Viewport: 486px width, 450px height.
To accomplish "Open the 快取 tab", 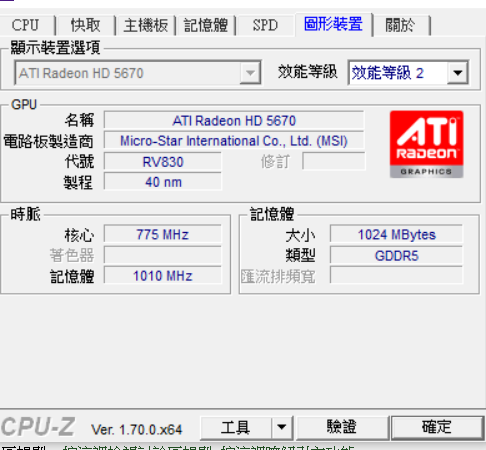I will (x=85, y=25).
